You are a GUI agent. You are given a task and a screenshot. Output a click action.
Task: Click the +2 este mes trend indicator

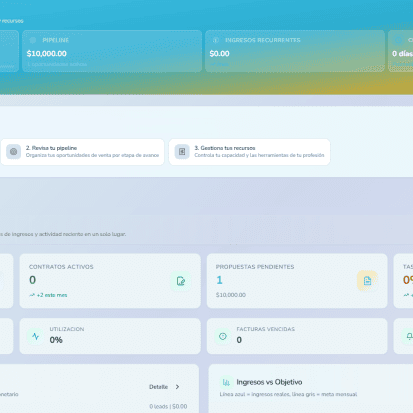[48, 295]
